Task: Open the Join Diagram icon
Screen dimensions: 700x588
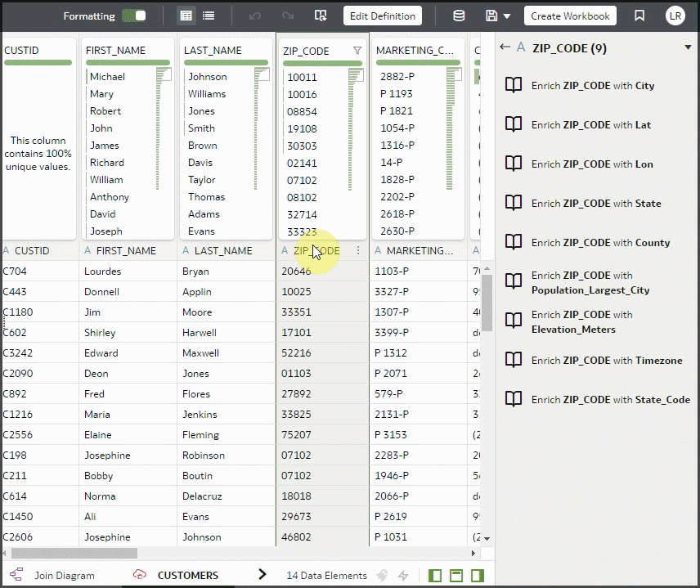Action: tap(16, 574)
